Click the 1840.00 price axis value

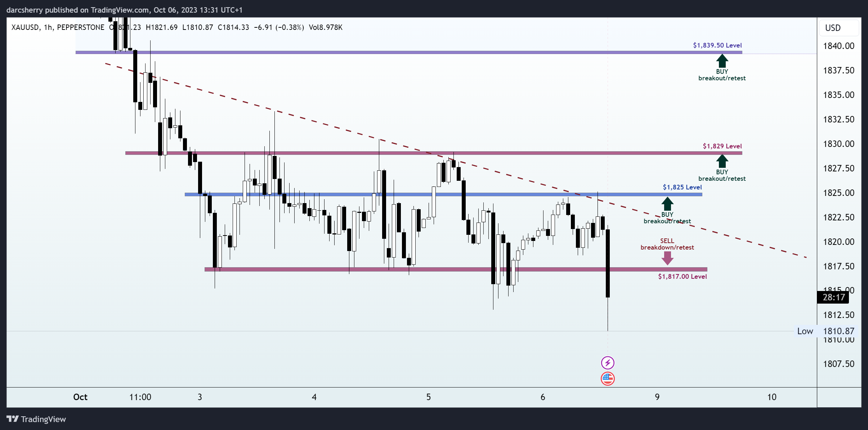click(838, 46)
